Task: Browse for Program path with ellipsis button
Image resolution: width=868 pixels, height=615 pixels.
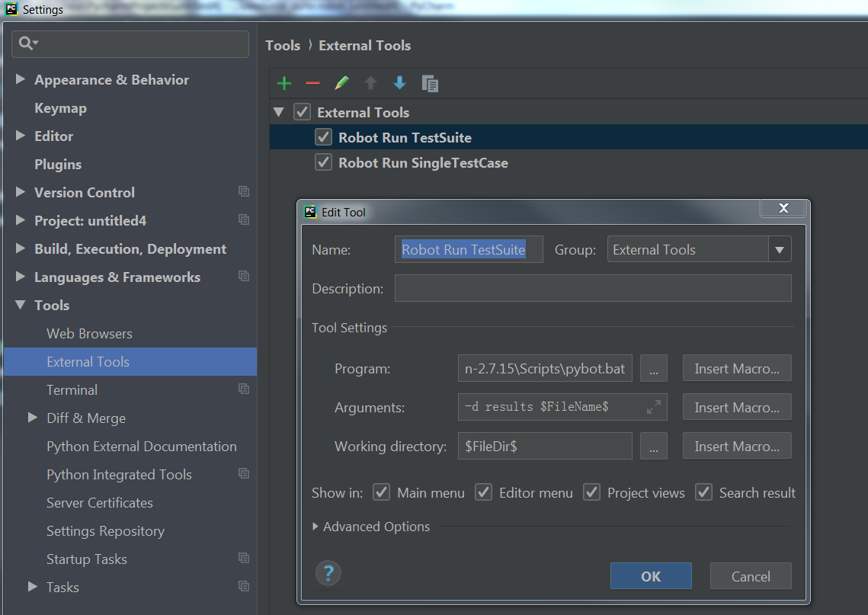Action: (653, 368)
